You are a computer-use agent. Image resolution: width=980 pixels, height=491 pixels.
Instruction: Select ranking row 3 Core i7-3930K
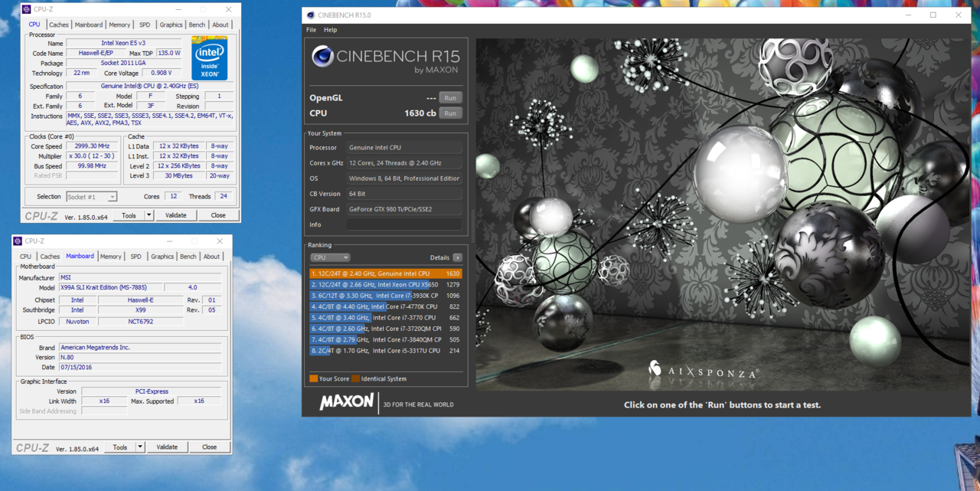coord(386,296)
